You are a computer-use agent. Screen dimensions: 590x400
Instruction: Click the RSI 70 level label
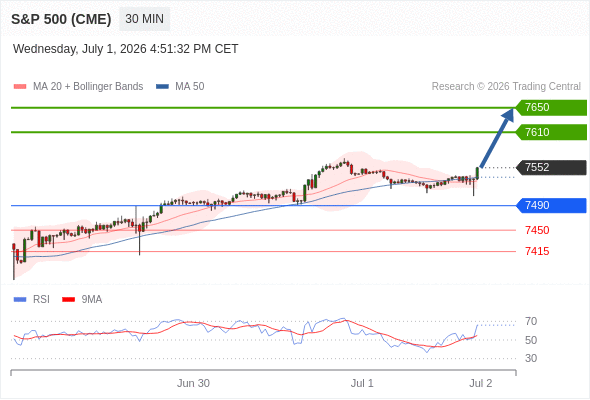pyautogui.click(x=531, y=321)
